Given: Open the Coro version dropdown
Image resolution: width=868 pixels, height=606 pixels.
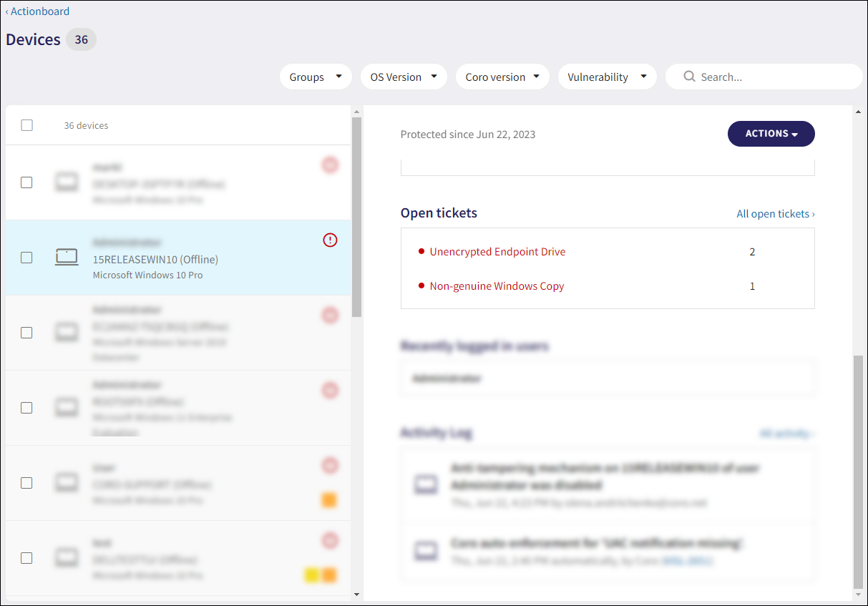Looking at the screenshot, I should click(x=502, y=77).
